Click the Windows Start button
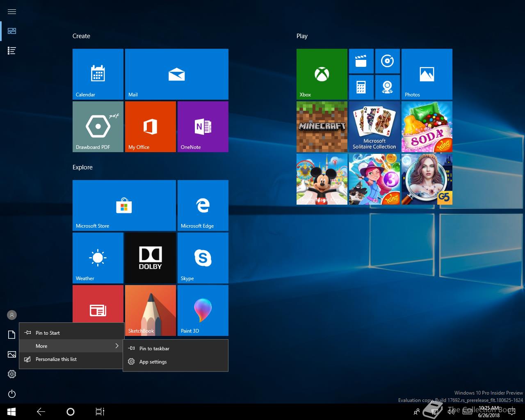Image resolution: width=525 pixels, height=420 pixels. (x=11, y=412)
